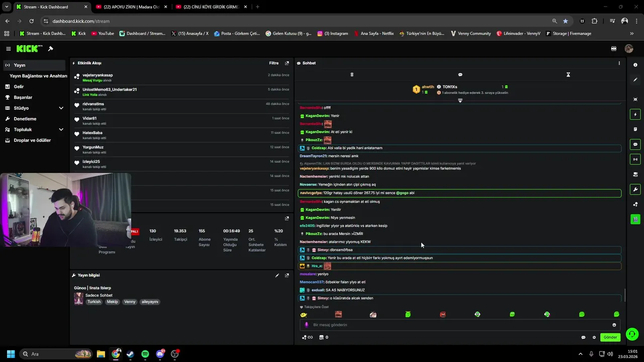The width and height of the screenshot is (644, 362).
Task: Click the hourglass icon in chat header
Action: [x=568, y=74]
